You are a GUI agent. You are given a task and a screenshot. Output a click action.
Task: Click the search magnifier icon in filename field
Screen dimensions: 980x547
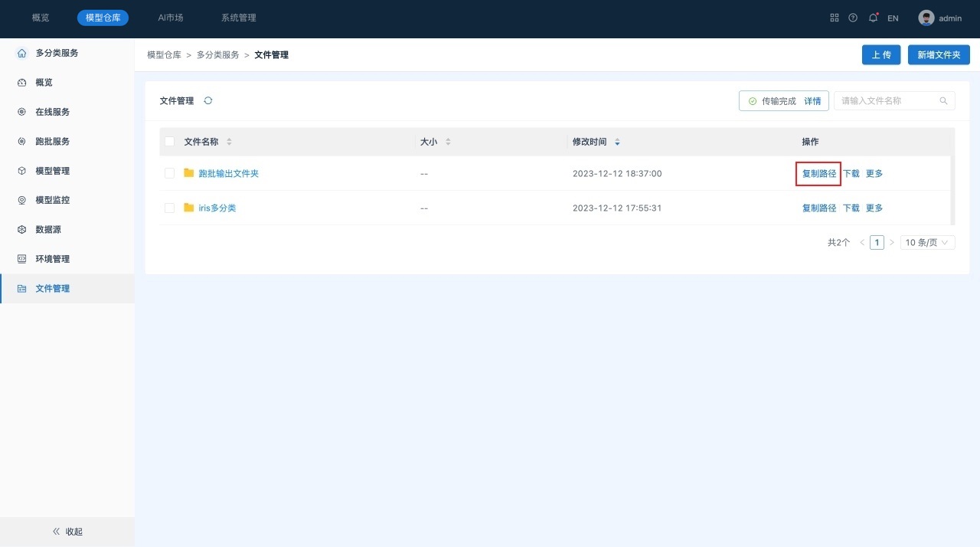pos(944,101)
